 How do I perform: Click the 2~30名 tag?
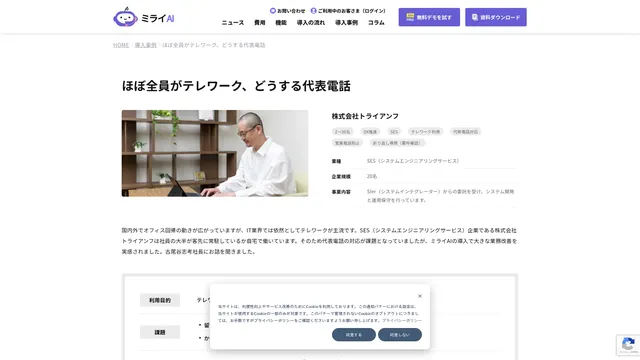coord(342,131)
